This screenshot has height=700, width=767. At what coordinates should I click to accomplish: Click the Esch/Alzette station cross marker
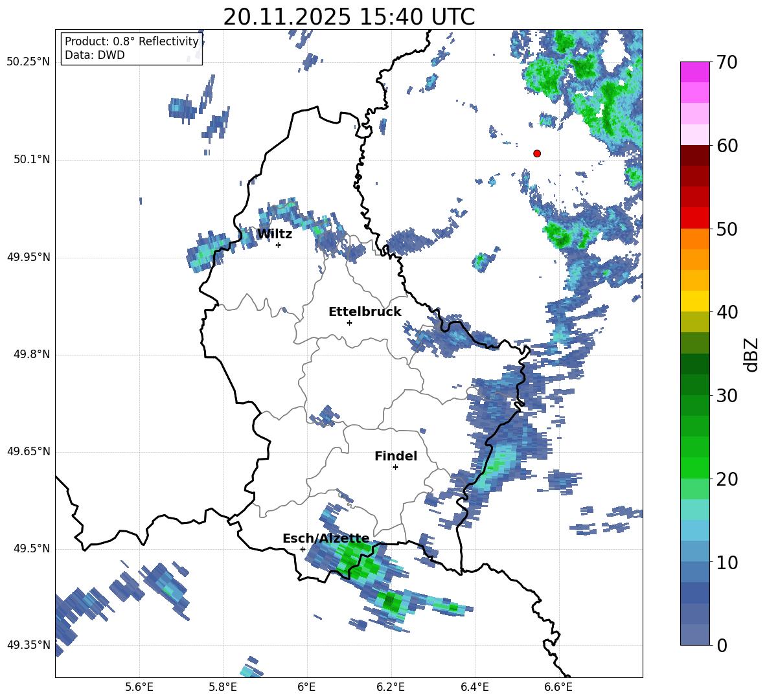pyautogui.click(x=303, y=549)
